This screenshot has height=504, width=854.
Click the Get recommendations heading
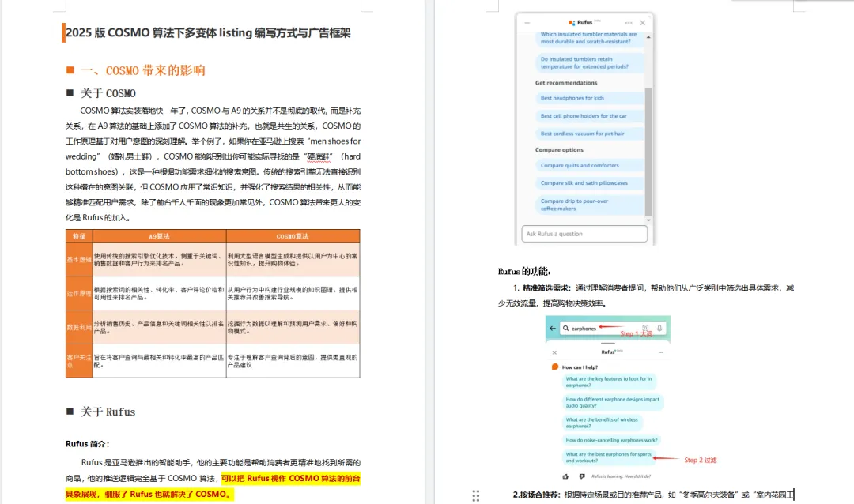[566, 83]
